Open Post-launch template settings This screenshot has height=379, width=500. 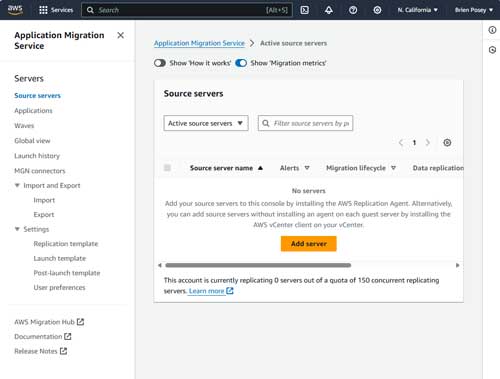point(67,273)
